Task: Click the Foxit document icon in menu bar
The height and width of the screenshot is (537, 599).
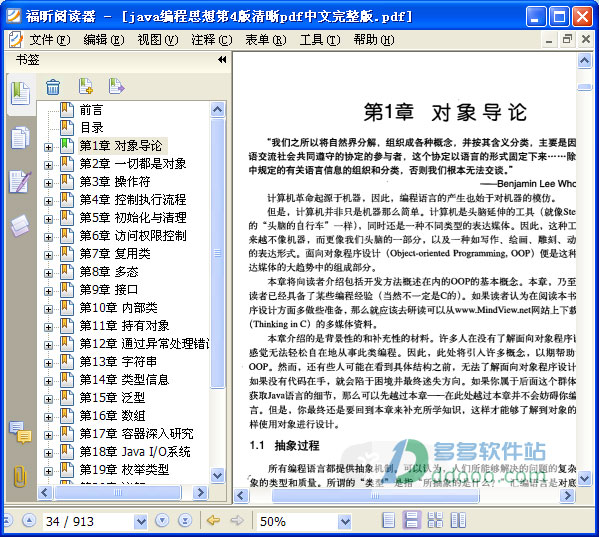Action: [16, 40]
